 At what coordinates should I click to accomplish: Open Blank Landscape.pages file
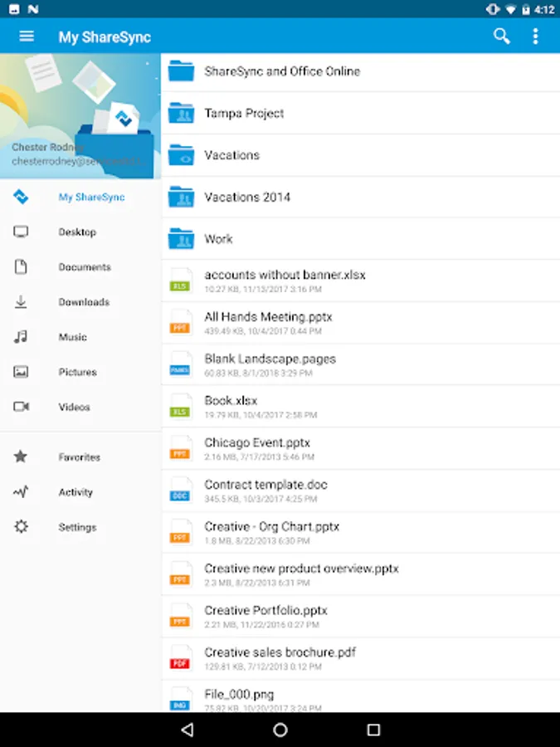[361, 364]
